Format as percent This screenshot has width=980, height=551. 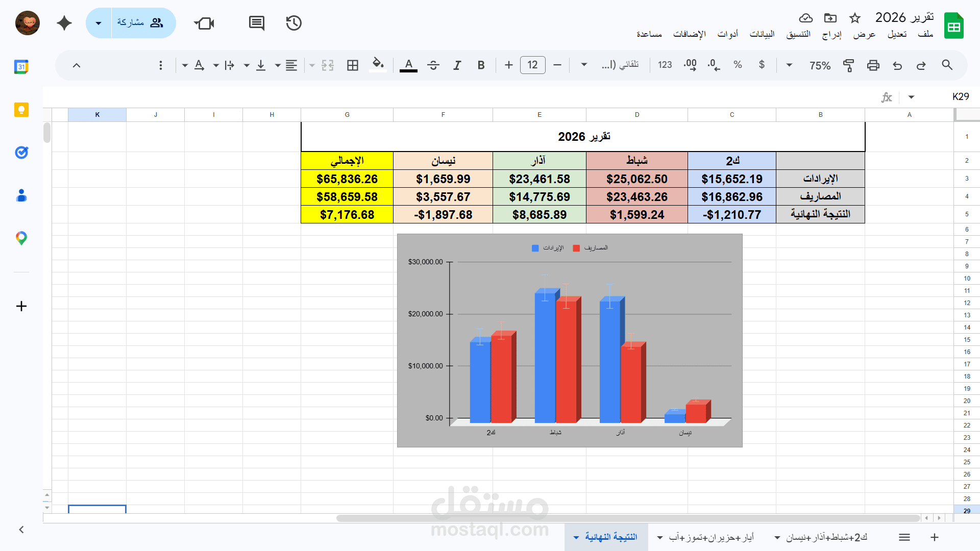coord(738,65)
